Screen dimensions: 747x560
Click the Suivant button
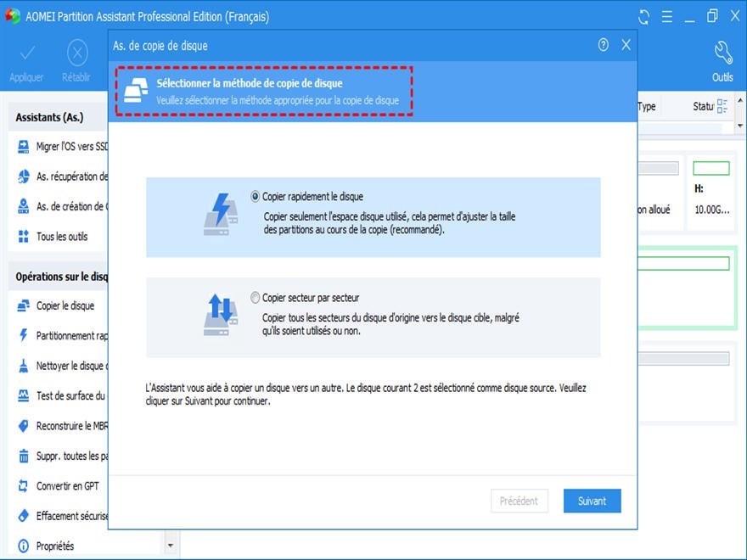click(x=593, y=501)
